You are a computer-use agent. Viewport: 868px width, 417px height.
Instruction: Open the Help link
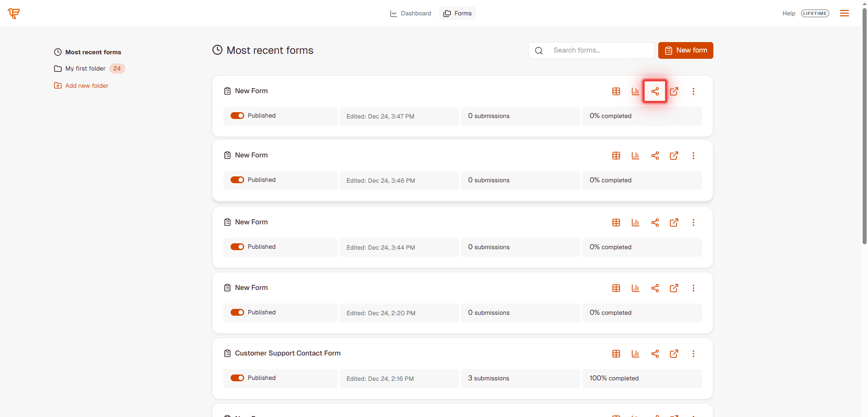(788, 13)
